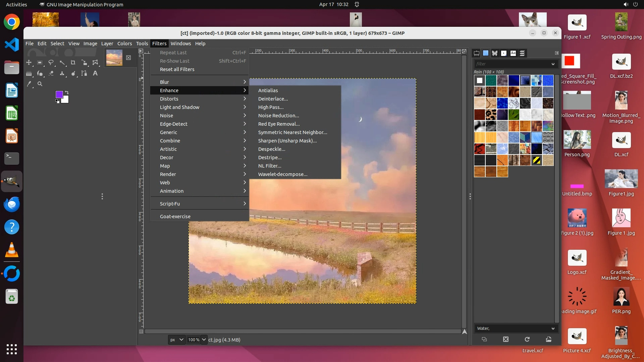Screen dimensions: 644x362
Task: Choose Sharpen (Unsharp Mask) menu entry
Action: click(x=287, y=141)
